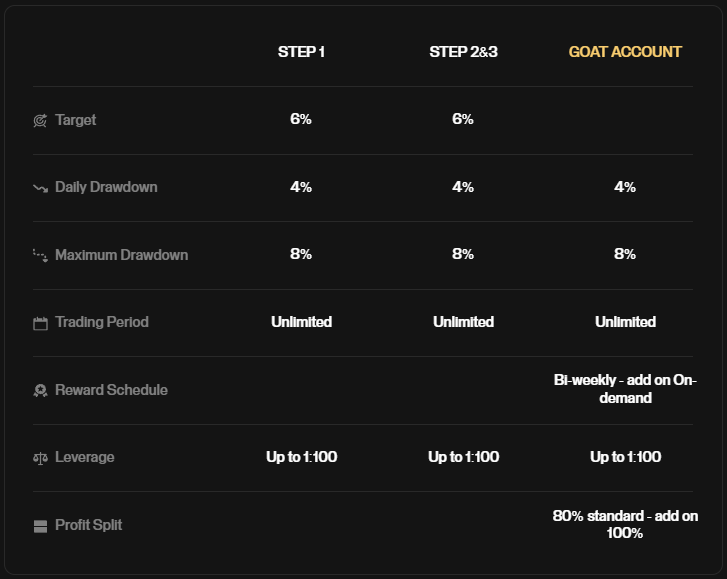Select the GOAT ACCOUNT column header

[625, 52]
